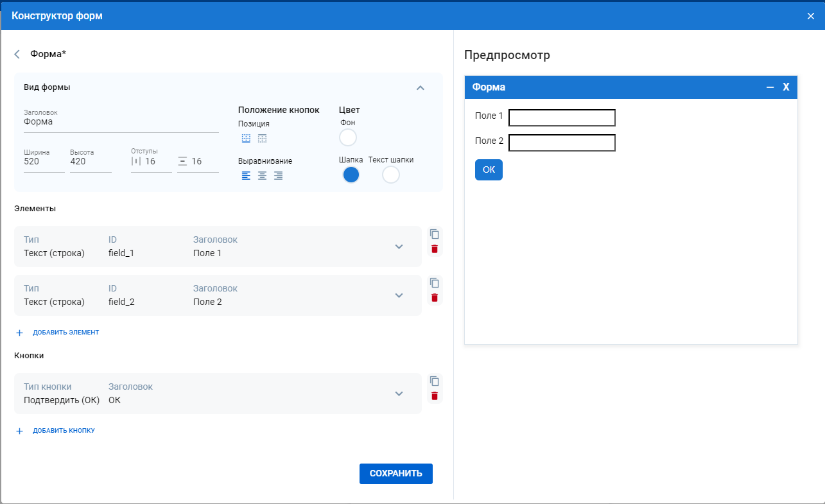The width and height of the screenshot is (825, 504).
Task: Minimize the preview Форма window
Action: click(770, 87)
